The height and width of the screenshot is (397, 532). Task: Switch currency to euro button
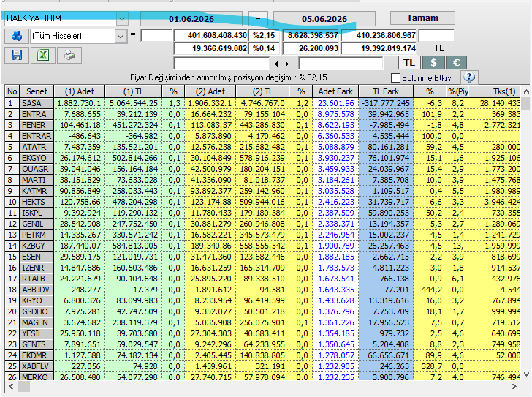[457, 63]
